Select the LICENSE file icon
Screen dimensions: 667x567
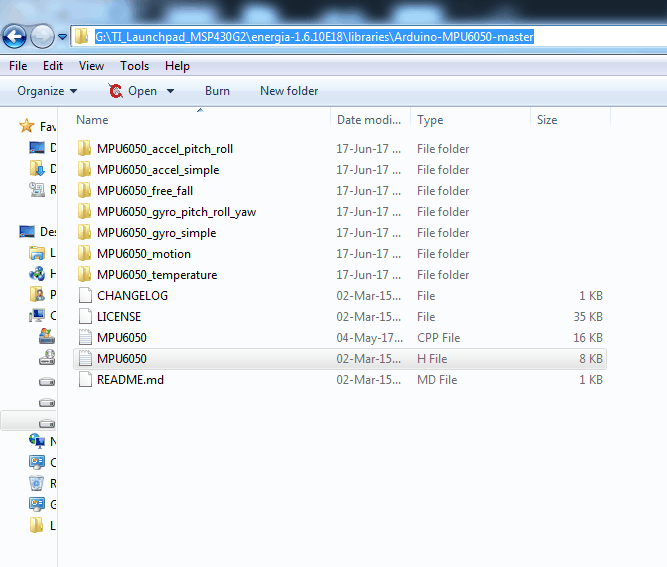point(85,316)
